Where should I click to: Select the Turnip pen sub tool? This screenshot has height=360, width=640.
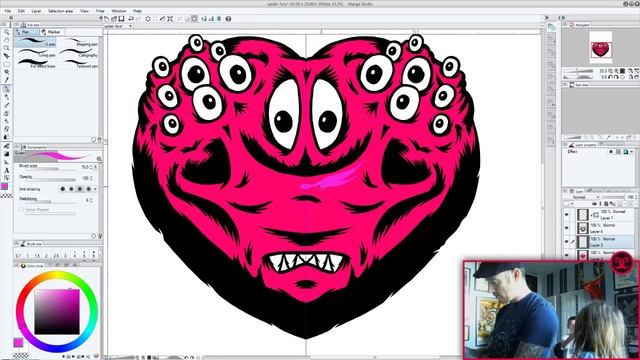(x=36, y=53)
